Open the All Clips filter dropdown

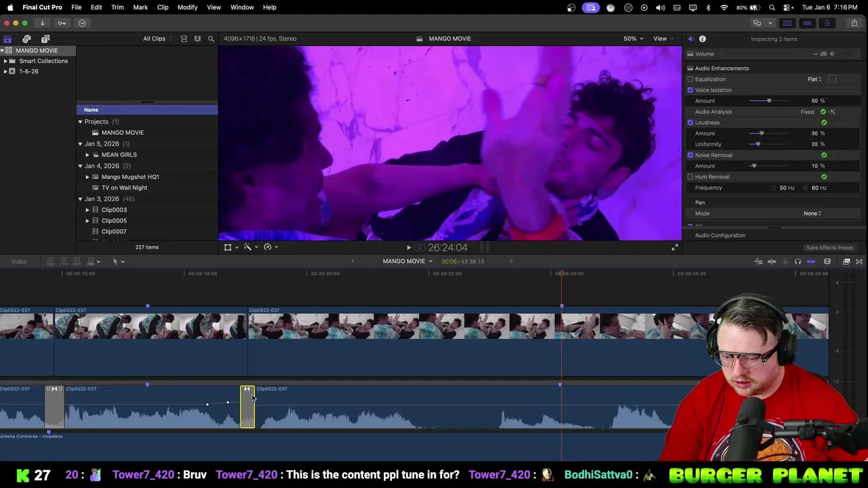(157, 39)
